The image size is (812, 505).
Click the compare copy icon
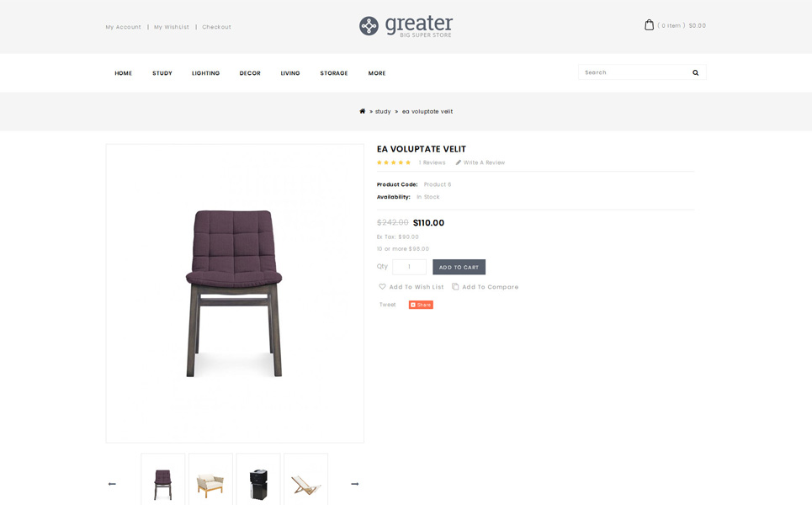(455, 286)
